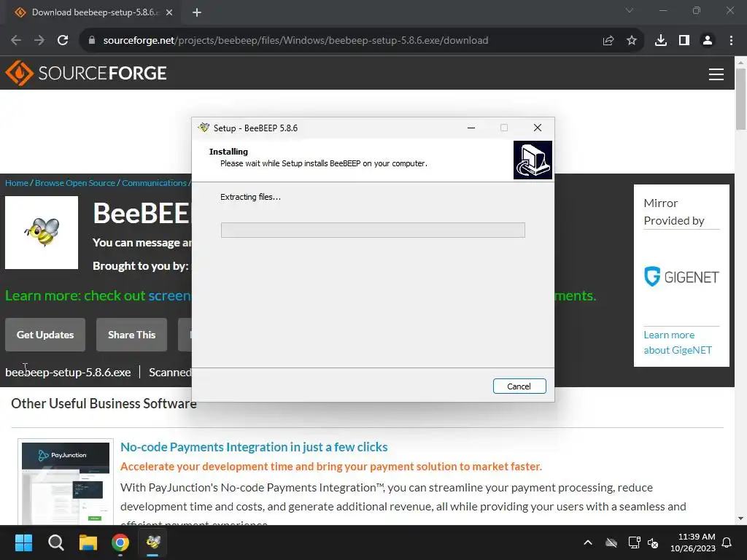The width and height of the screenshot is (747, 560).
Task: Click the address bar URL
Action: [295, 41]
